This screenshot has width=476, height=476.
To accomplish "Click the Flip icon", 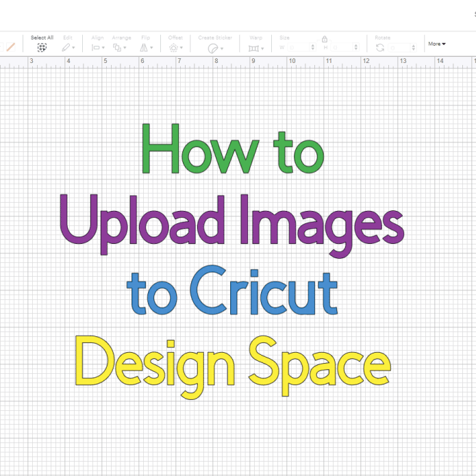I will [144, 48].
